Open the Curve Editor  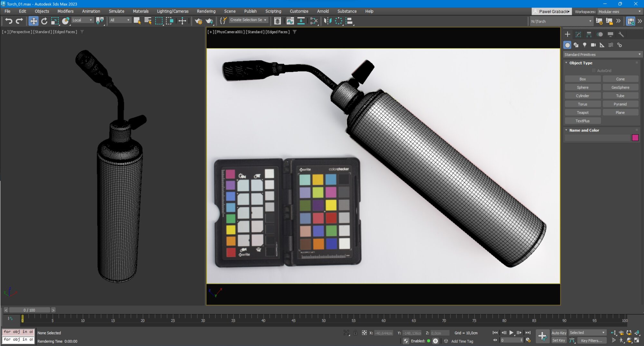(x=291, y=21)
